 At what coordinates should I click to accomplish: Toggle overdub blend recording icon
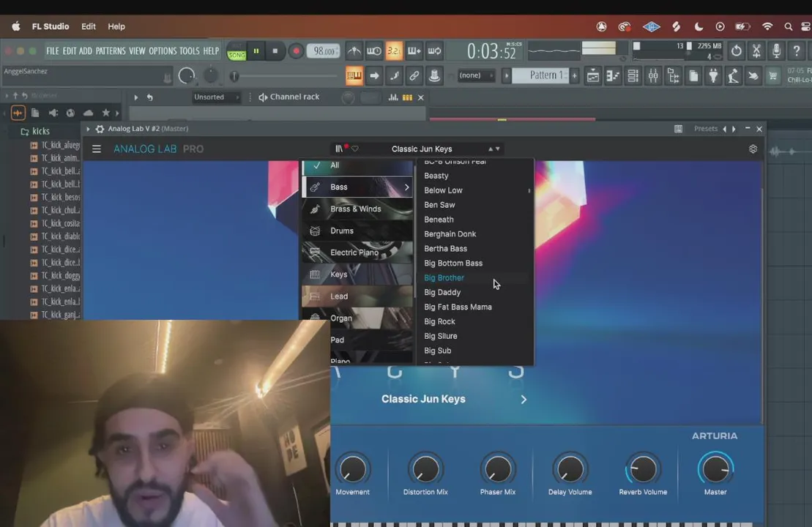point(414,51)
